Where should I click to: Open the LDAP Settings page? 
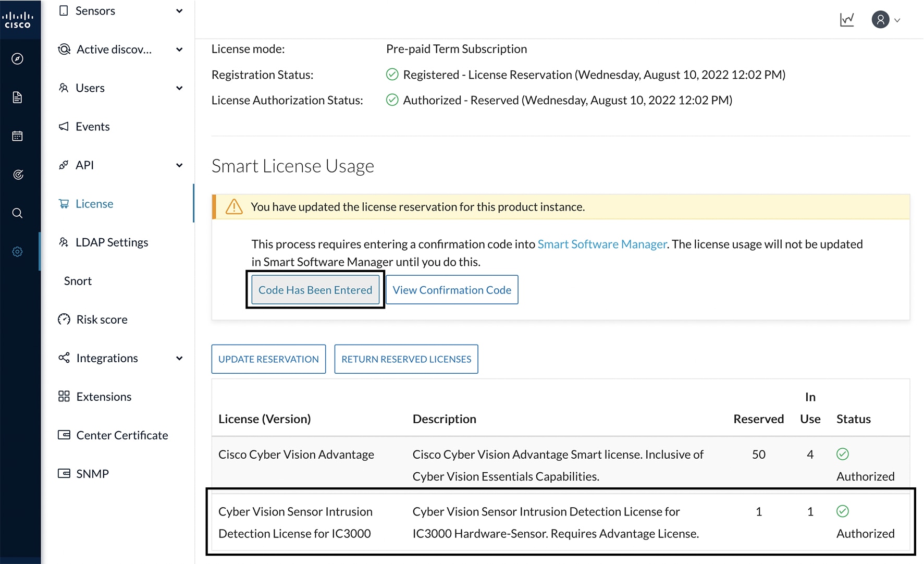[112, 242]
